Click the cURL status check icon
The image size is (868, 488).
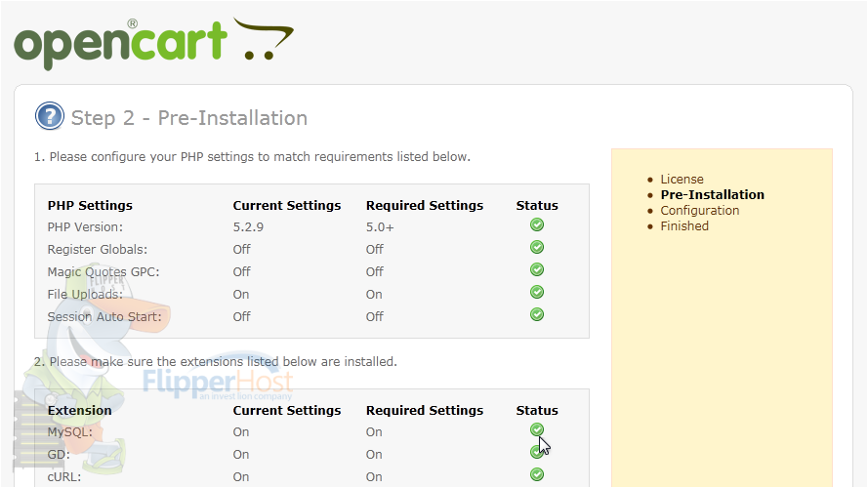[537, 474]
